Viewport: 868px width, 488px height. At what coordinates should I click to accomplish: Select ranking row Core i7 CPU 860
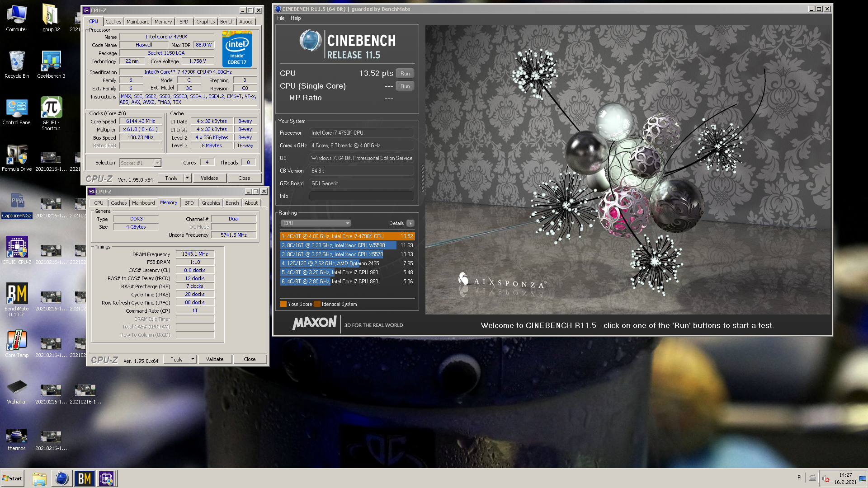coord(347,282)
